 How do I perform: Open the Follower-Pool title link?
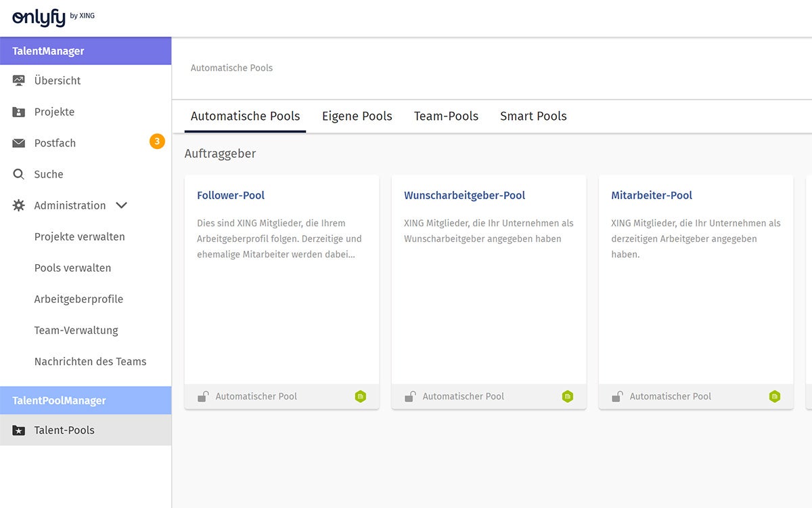pos(231,195)
